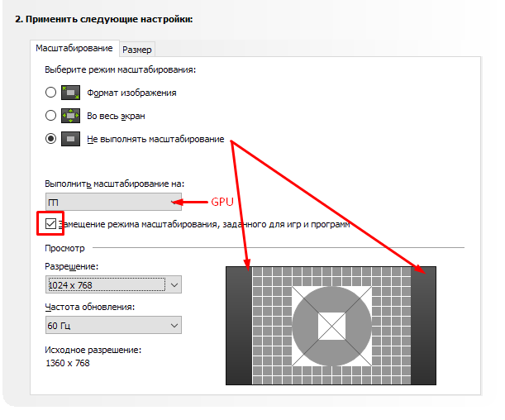
Task: Select the 'Во весь экран' radio button
Action: [x=50, y=115]
